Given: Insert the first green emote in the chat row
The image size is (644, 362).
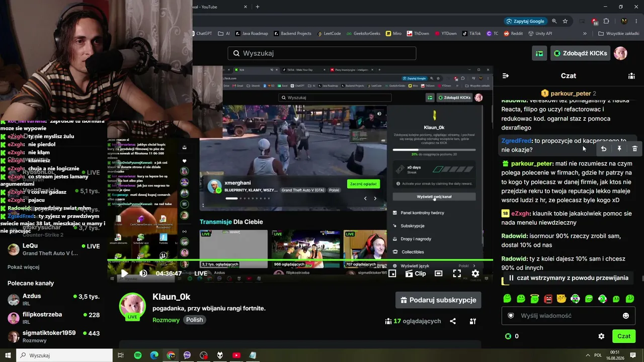Looking at the screenshot, I should [x=507, y=299].
